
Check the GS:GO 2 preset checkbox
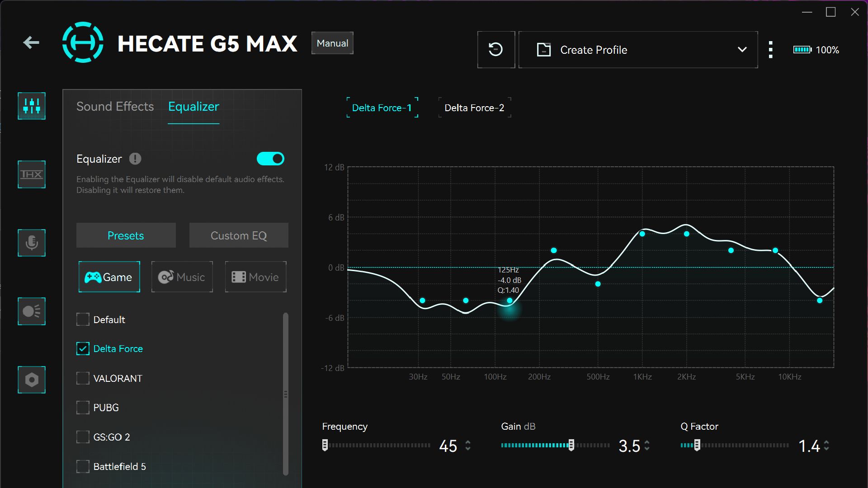point(83,437)
